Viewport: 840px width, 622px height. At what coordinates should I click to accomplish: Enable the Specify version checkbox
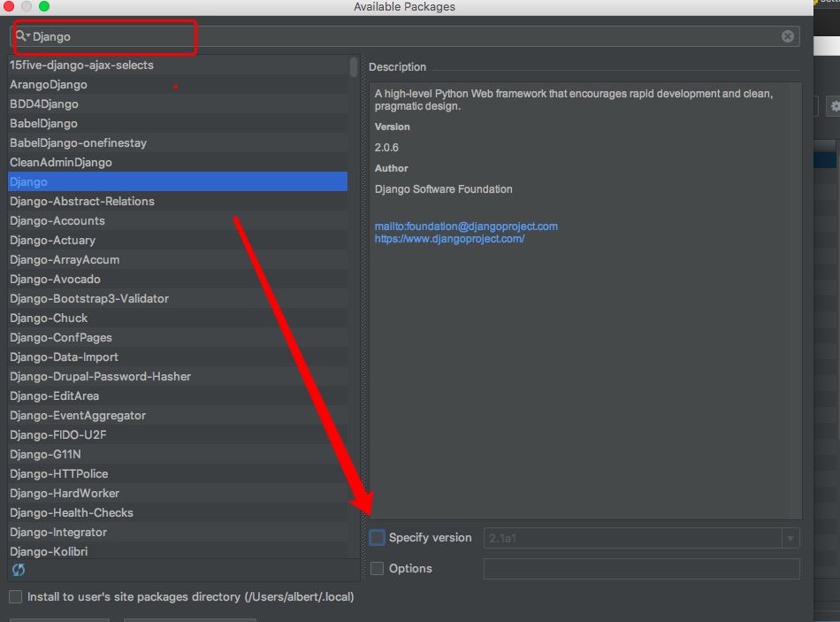pyautogui.click(x=378, y=537)
